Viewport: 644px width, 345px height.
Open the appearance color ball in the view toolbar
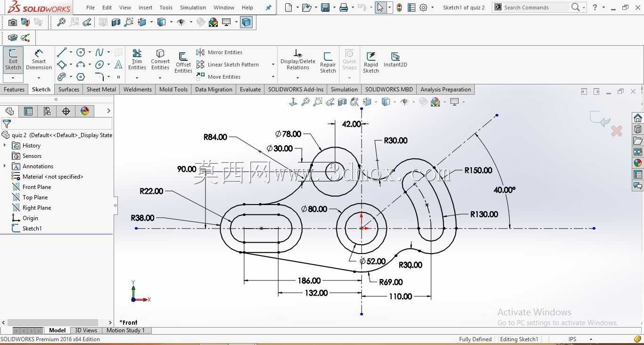435,101
